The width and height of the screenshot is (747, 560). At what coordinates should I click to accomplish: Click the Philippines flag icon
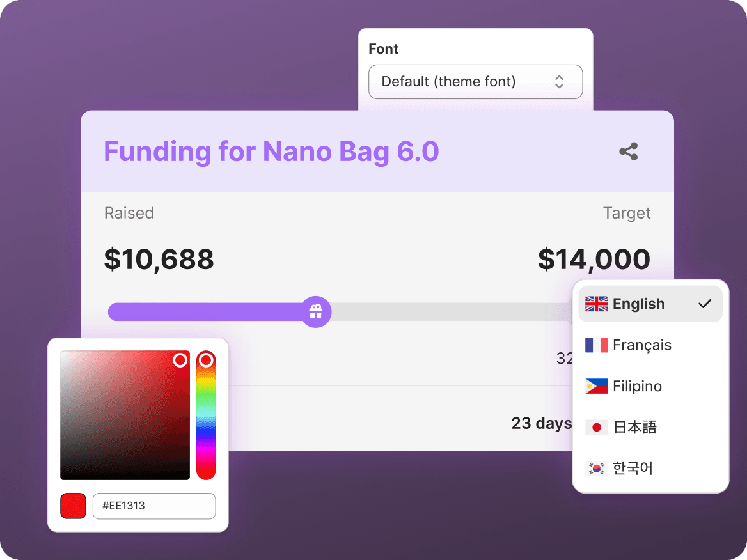pyautogui.click(x=597, y=386)
